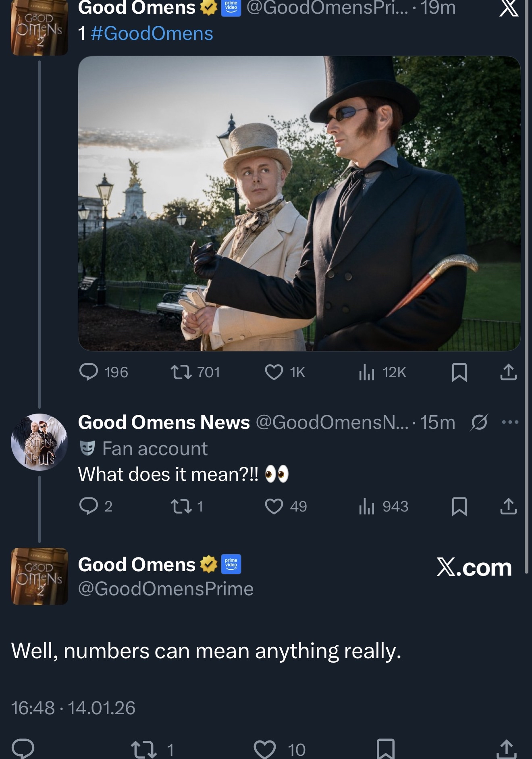Open the top-hats photo attachment
The image size is (532, 759).
point(299,204)
